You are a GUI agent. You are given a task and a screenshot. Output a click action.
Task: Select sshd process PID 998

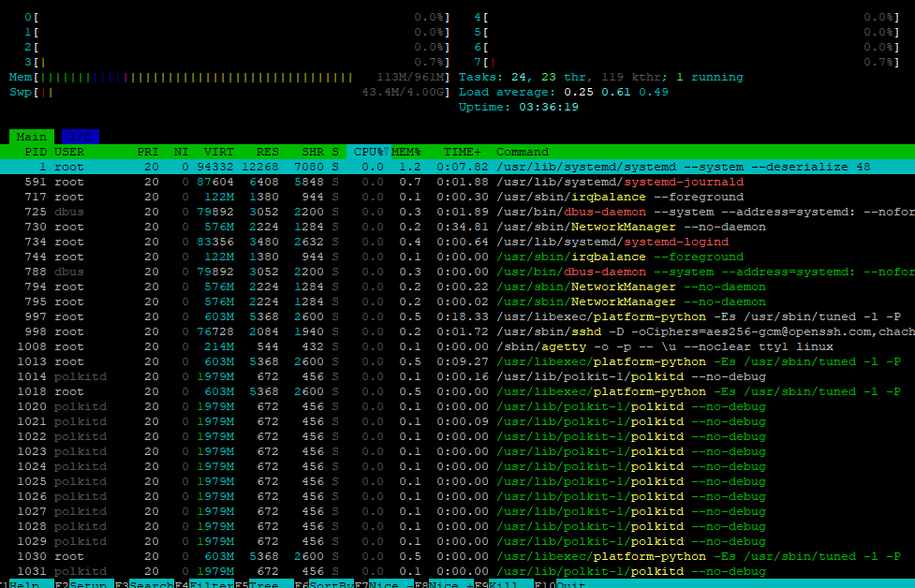pyautogui.click(x=457, y=331)
